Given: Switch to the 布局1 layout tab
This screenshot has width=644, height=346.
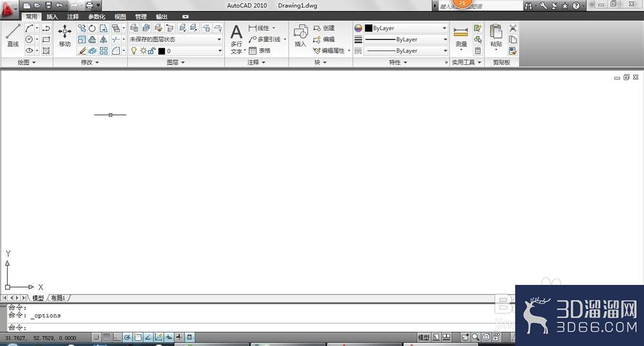Looking at the screenshot, I should pos(58,298).
